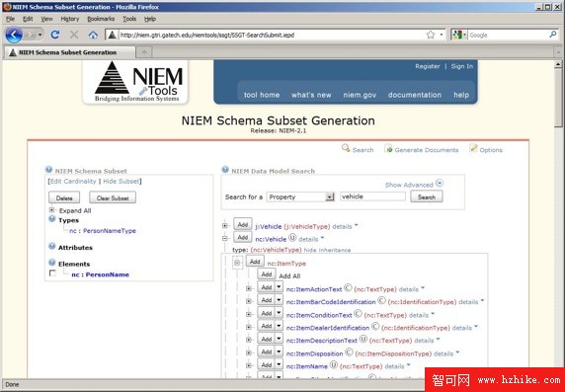Click the Register link

point(428,66)
